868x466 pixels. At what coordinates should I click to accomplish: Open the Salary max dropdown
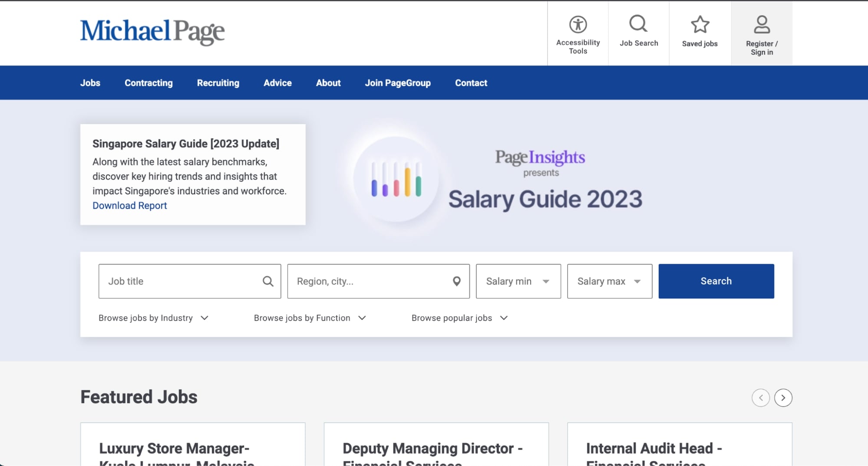pyautogui.click(x=609, y=281)
